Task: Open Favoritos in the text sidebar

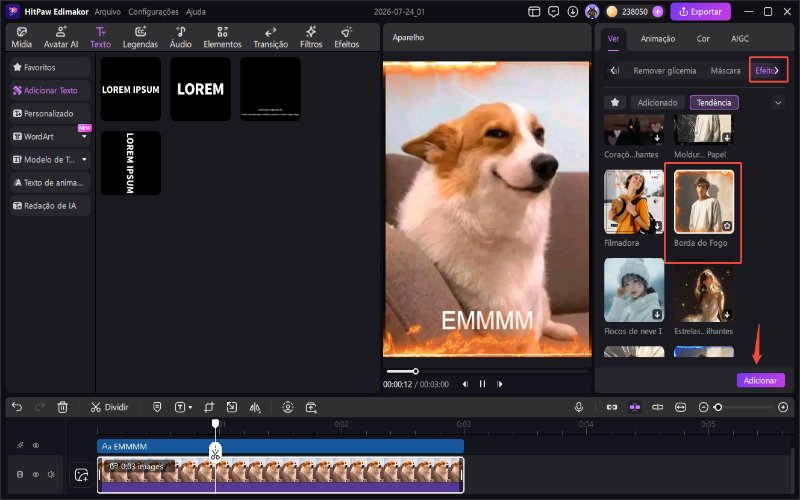Action: pyautogui.click(x=50, y=67)
